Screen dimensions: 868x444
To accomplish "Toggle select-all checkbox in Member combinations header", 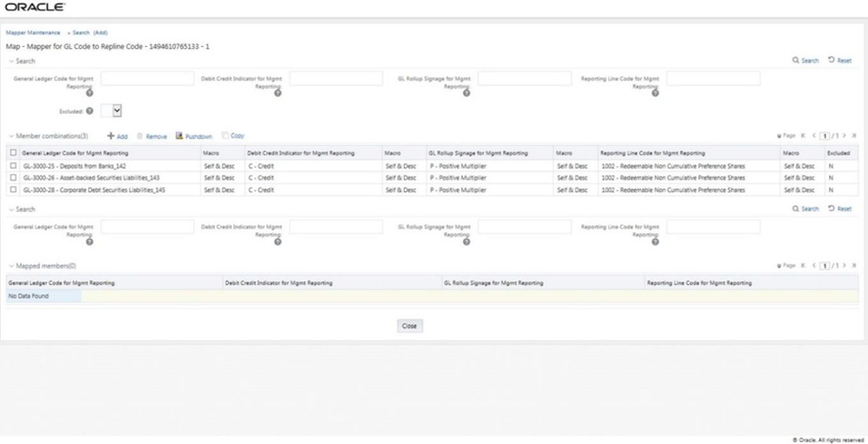I will 13,152.
